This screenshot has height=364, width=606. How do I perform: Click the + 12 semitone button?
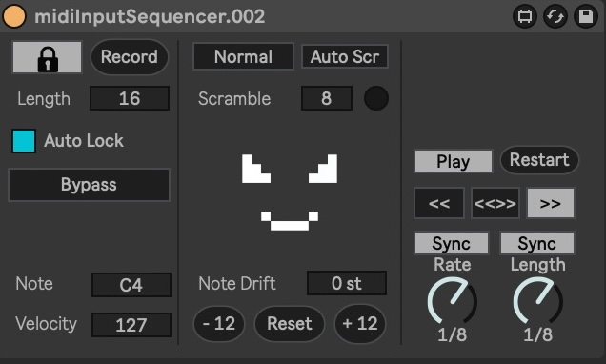click(x=360, y=323)
